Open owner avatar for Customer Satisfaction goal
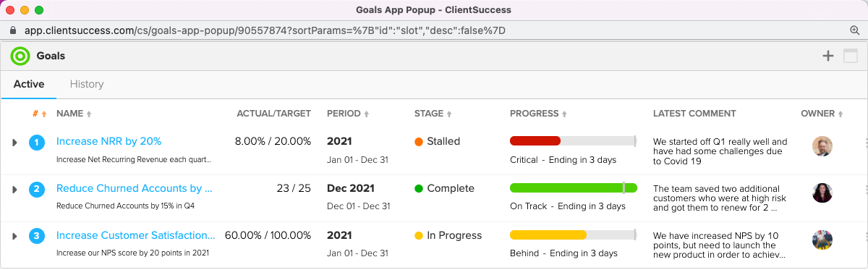The height and width of the screenshot is (270, 868). (822, 240)
